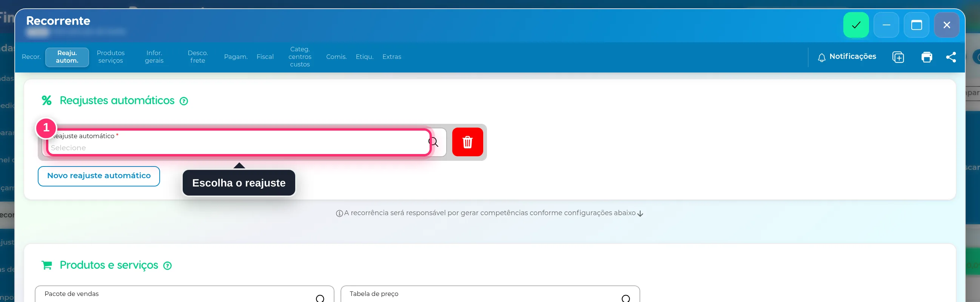Click the percent icon by Reajustes automáticos
Image resolution: width=980 pixels, height=302 pixels.
pos(46,100)
